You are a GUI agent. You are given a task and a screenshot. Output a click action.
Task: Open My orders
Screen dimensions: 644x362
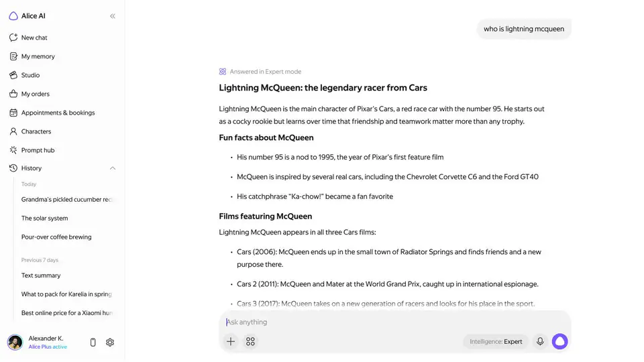[36, 94]
